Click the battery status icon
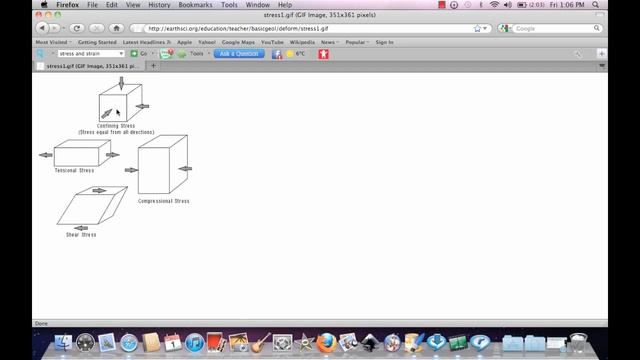640x360 pixels. (522, 5)
